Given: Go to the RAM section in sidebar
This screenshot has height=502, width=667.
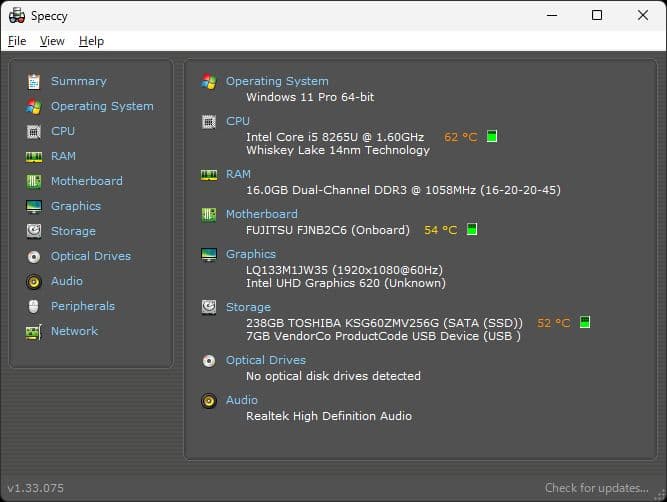Looking at the screenshot, I should pyautogui.click(x=63, y=156).
